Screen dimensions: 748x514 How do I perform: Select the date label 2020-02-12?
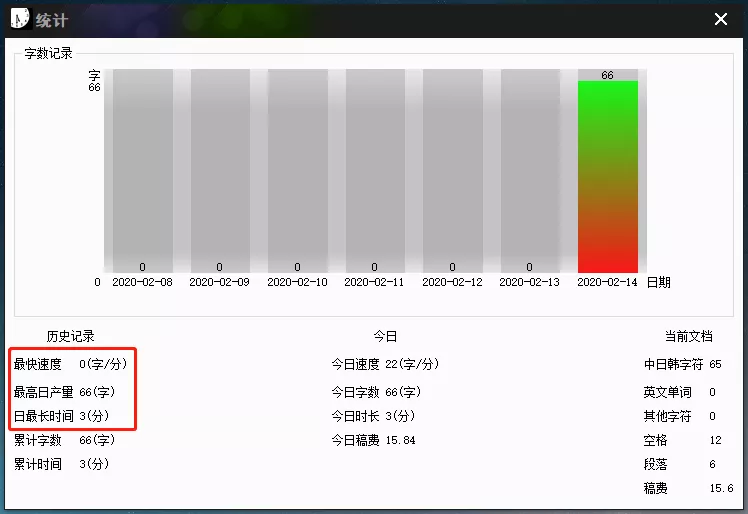tap(452, 282)
